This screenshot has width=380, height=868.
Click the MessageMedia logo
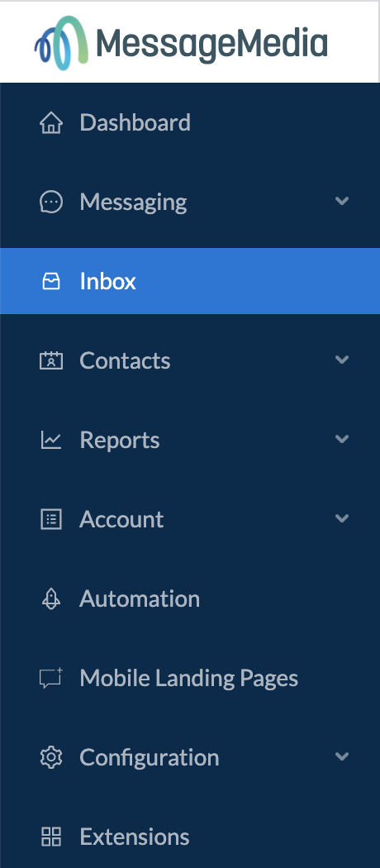point(181,43)
